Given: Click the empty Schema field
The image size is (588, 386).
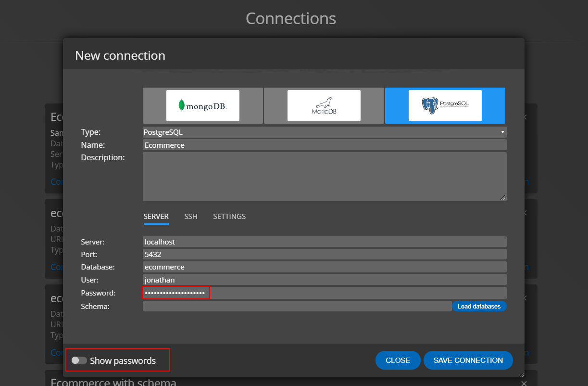Looking at the screenshot, I should (297, 306).
